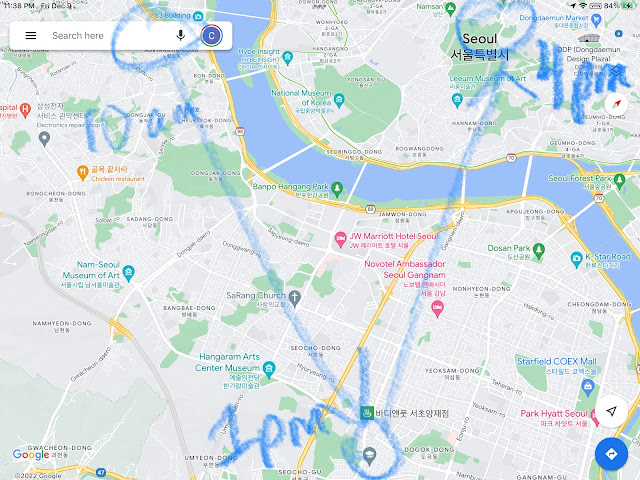This screenshot has width=640, height=480.
Task: Select the Starfield COEX Mall pin
Action: pos(588,387)
